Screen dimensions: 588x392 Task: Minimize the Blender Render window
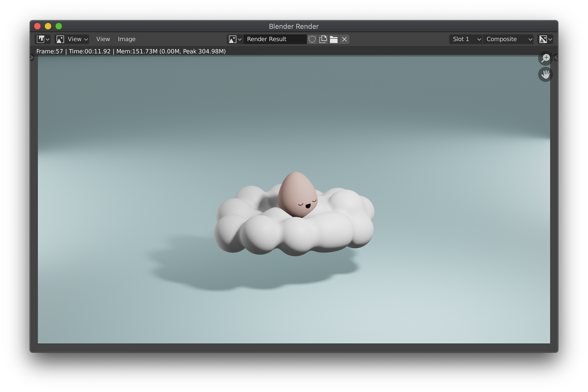48,26
